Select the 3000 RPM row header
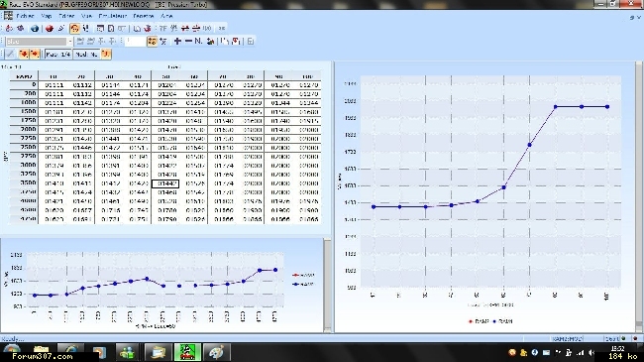 [x=24, y=166]
